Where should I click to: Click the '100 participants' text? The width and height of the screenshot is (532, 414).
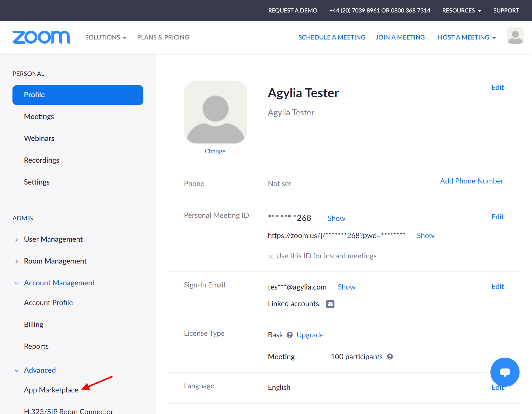click(356, 357)
